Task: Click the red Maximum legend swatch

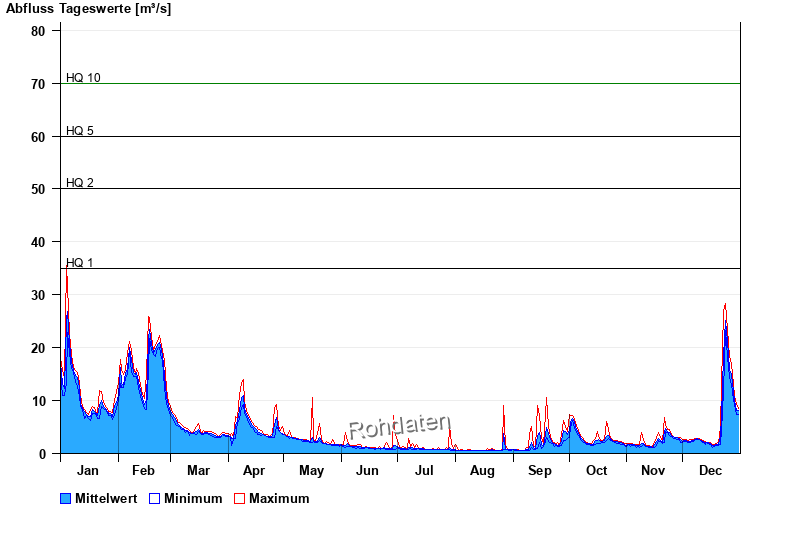Action: tap(239, 498)
